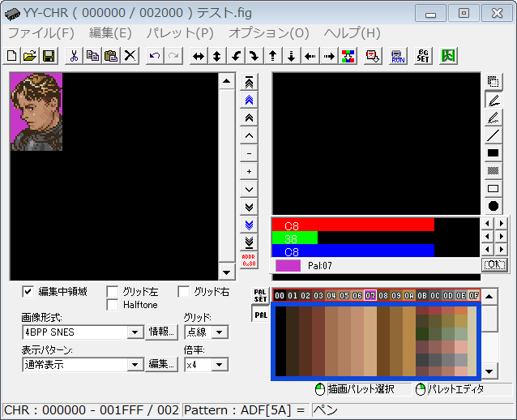Screen dimensions: 517x420
Task: Select palette entry 0F
Action: [474, 296]
